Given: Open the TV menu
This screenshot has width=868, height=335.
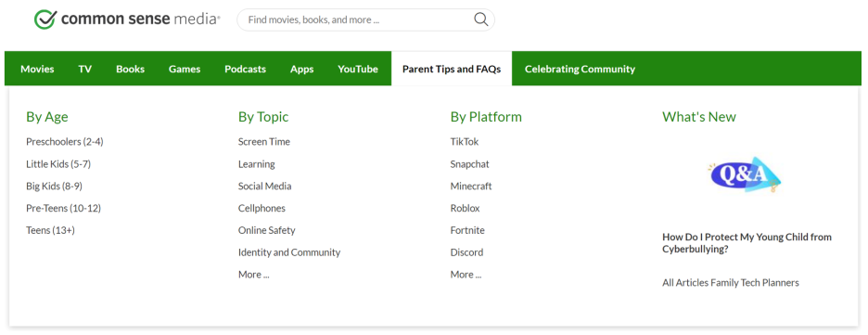Looking at the screenshot, I should coord(84,70).
